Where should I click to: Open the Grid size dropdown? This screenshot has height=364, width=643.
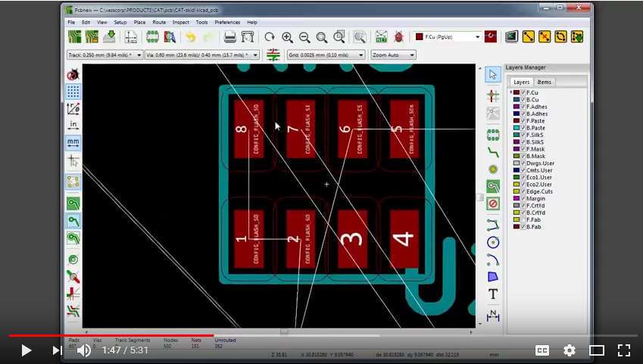click(x=326, y=55)
